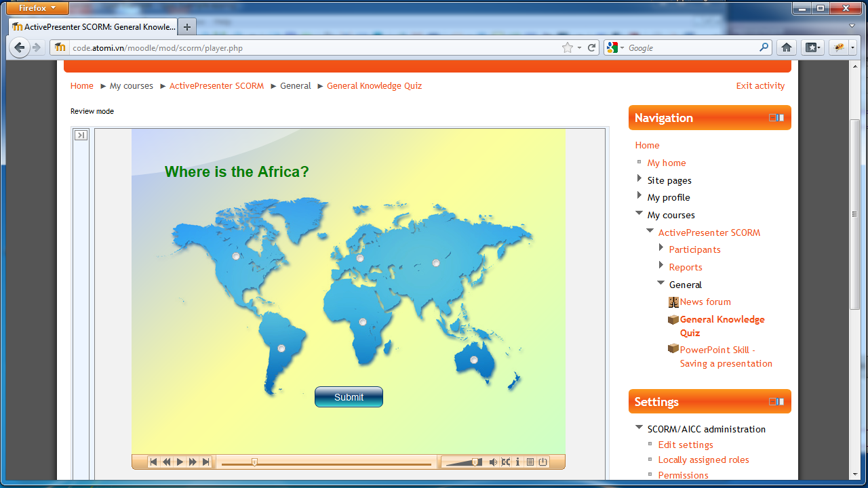
Task: Open Locally assigned roles link
Action: pos(704,460)
